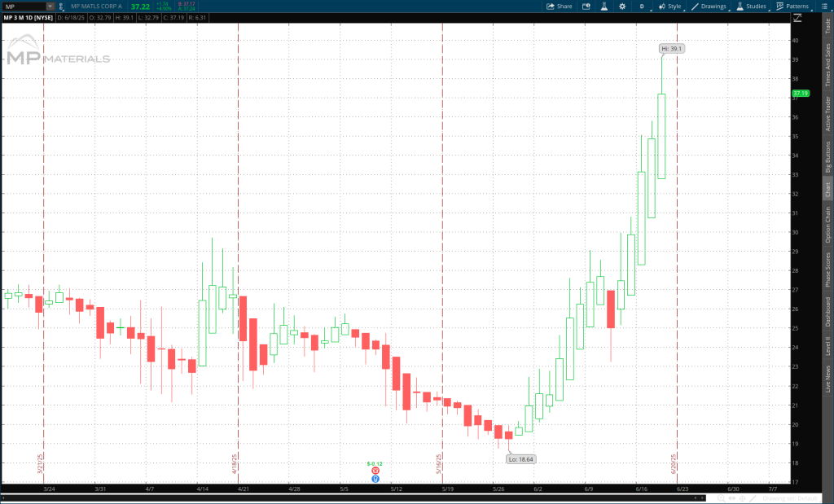Viewport: 834px width, 504px height.
Task: Click the Drawing set: Default selector
Action: [789, 498]
